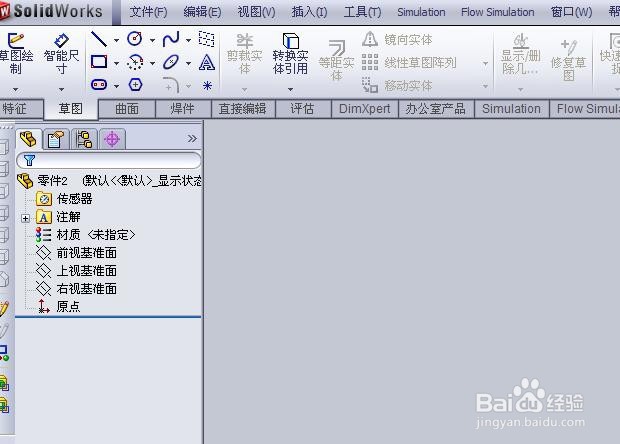620x444 pixels.
Task: Switch to the 评估 (Evaluate) tab
Action: pyautogui.click(x=302, y=109)
